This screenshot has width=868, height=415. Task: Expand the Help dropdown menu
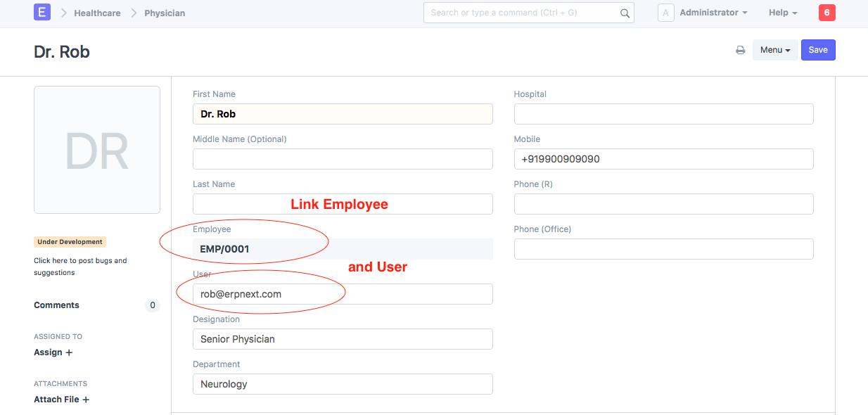tap(783, 13)
